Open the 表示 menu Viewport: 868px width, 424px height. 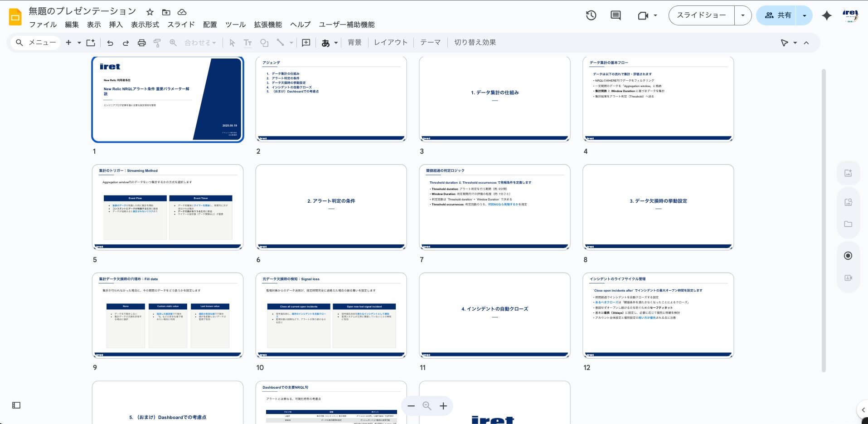point(94,24)
